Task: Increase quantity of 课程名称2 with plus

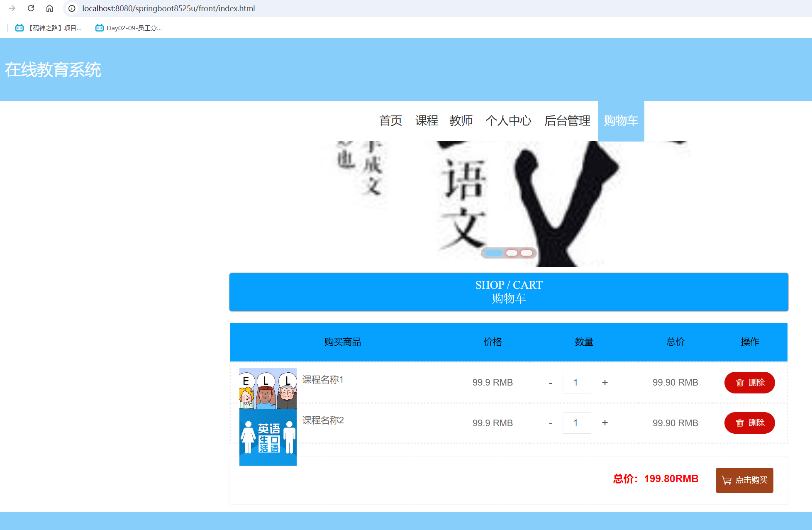Action: [605, 423]
